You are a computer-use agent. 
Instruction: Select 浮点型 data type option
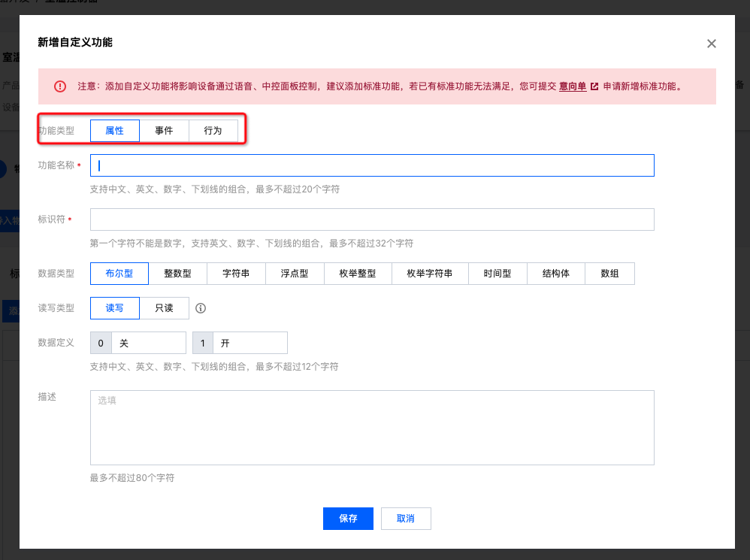(295, 274)
